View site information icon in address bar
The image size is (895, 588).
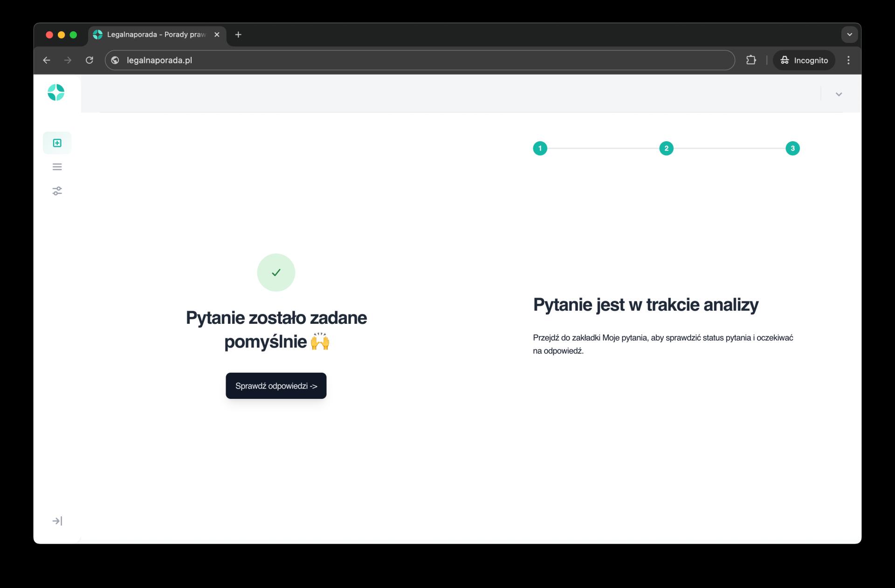[x=115, y=60]
